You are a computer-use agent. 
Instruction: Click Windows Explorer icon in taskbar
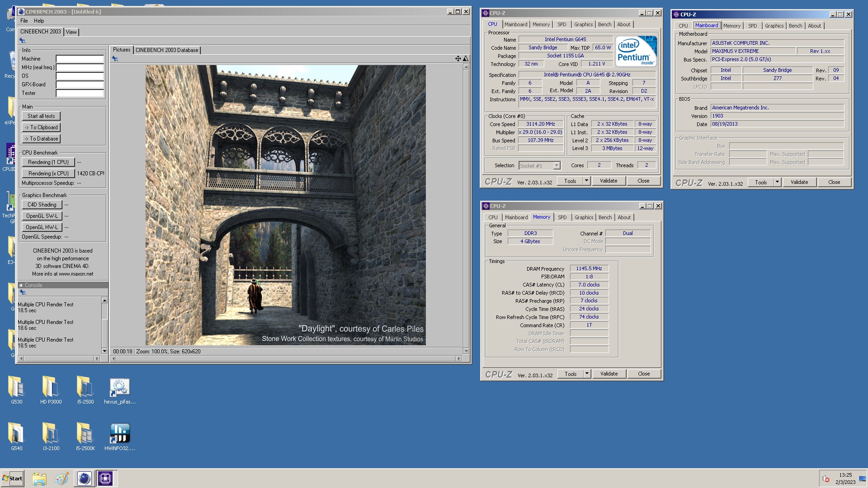(39, 479)
